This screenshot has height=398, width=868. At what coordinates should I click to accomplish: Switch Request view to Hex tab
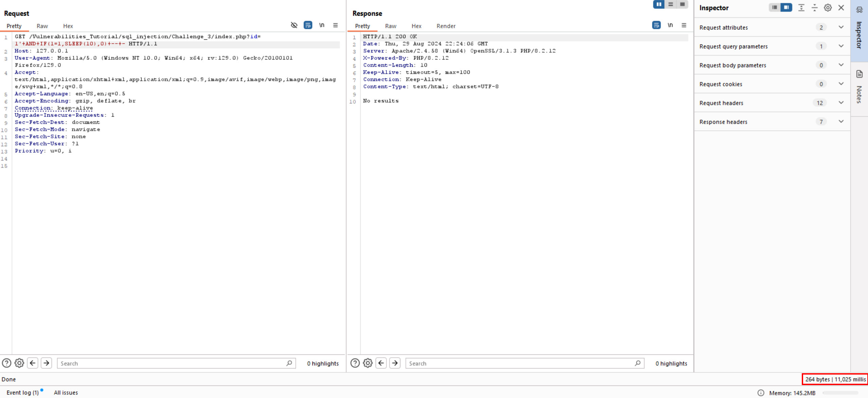click(68, 26)
